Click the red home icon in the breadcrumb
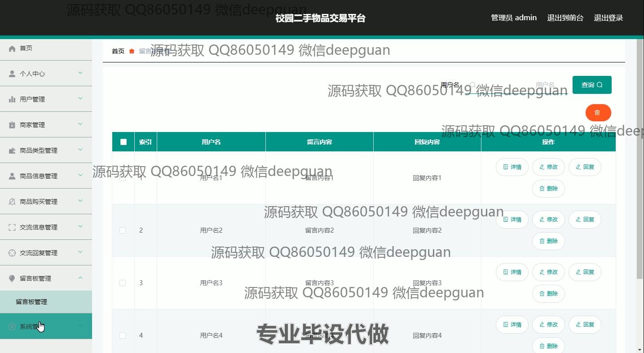 [x=132, y=51]
